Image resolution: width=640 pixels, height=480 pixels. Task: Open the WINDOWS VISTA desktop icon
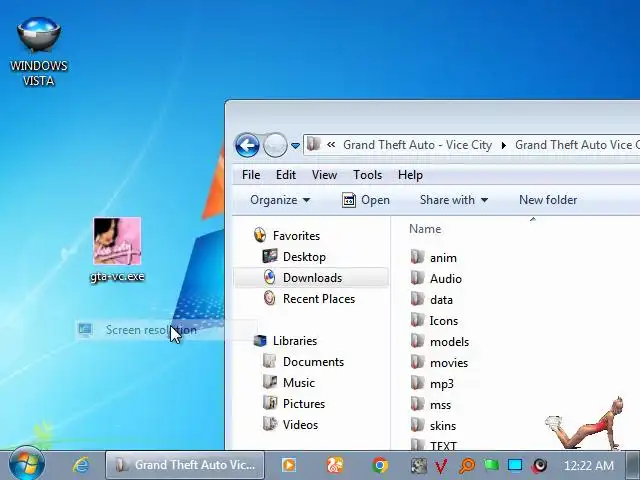coord(39,51)
